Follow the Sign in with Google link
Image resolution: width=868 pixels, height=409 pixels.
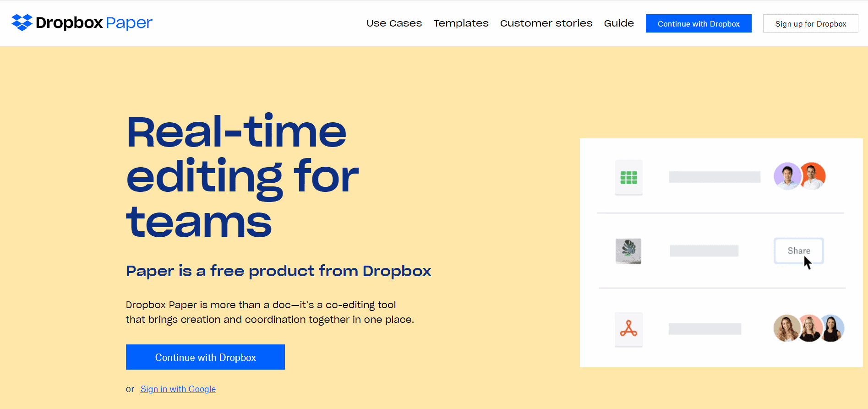(x=178, y=389)
